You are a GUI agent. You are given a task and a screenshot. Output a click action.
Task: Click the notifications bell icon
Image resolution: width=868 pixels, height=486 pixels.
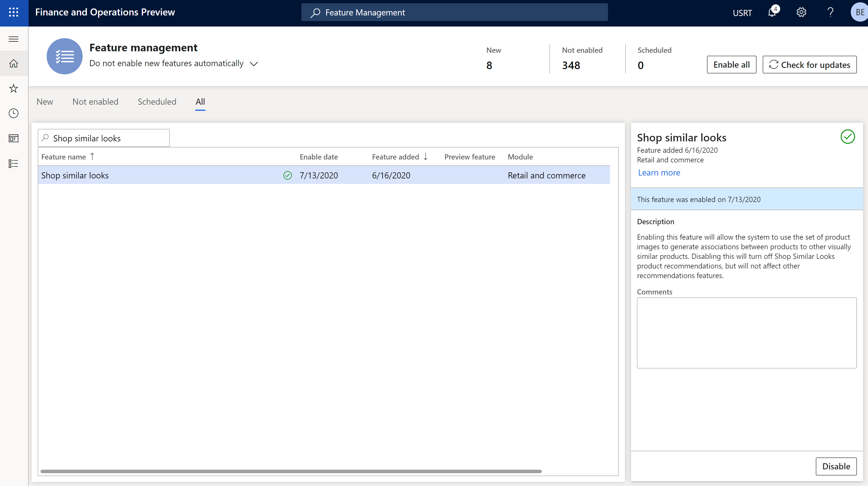coord(774,12)
